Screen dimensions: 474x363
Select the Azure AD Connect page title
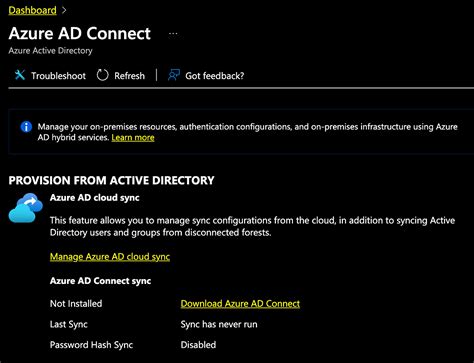[80, 33]
